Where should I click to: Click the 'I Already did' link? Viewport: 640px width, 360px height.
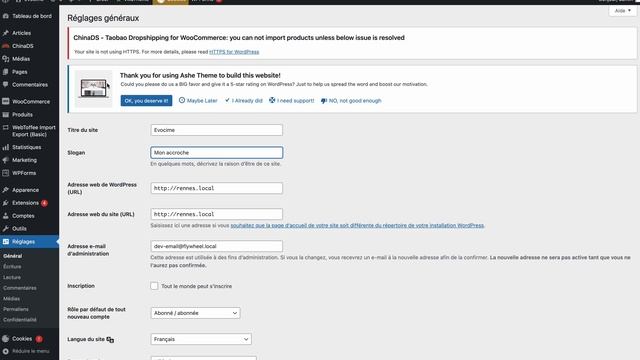pos(244,100)
